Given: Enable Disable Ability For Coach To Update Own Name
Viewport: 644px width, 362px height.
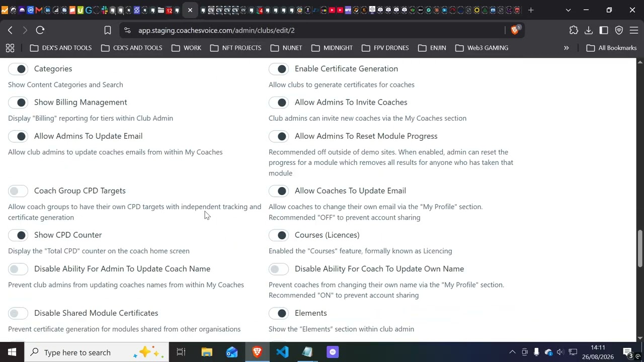Looking at the screenshot, I should pyautogui.click(x=279, y=269).
